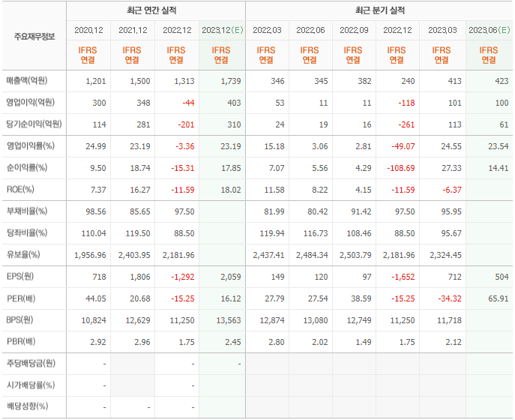Click PBR value 2.12
This screenshot has width=515, height=420.
click(454, 342)
